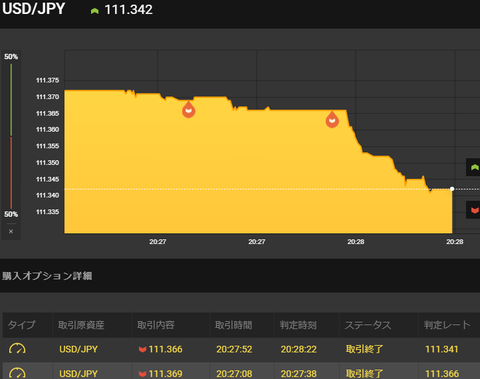The image size is (480, 379).
Task: Click the first orange trade marker on chart
Action: pyautogui.click(x=189, y=110)
